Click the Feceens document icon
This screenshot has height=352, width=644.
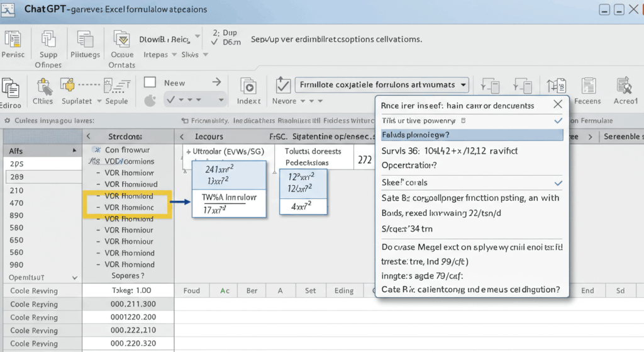(588, 86)
